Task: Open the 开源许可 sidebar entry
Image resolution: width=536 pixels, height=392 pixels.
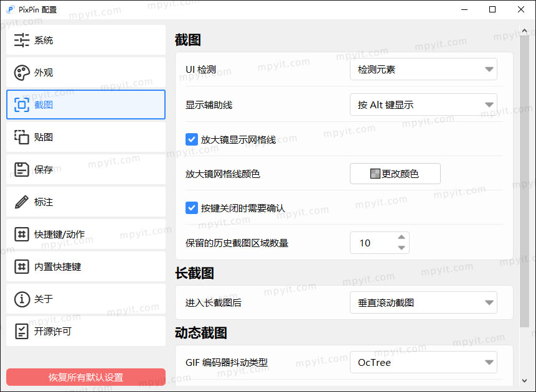Action: pos(86,331)
